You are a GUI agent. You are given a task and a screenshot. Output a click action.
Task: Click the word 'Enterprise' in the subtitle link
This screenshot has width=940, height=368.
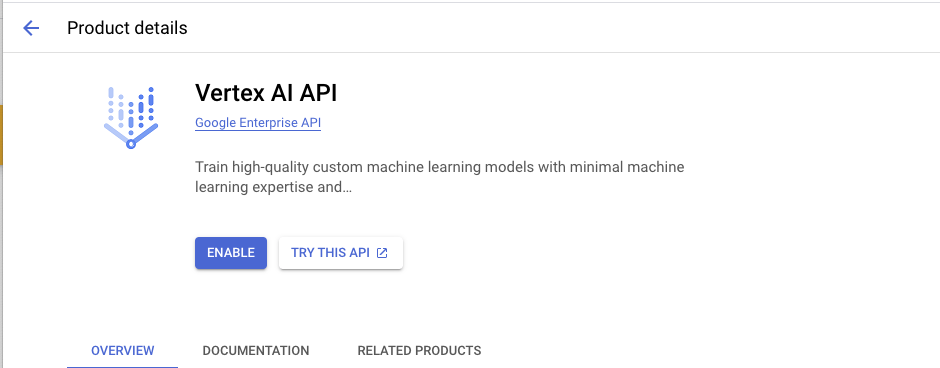269,123
